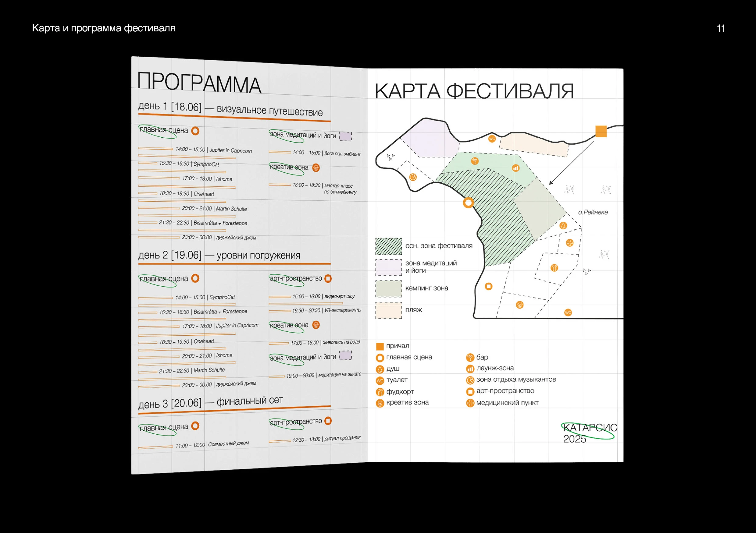Click the orange pier square on the map
This screenshot has width=756, height=533.
[x=601, y=131]
